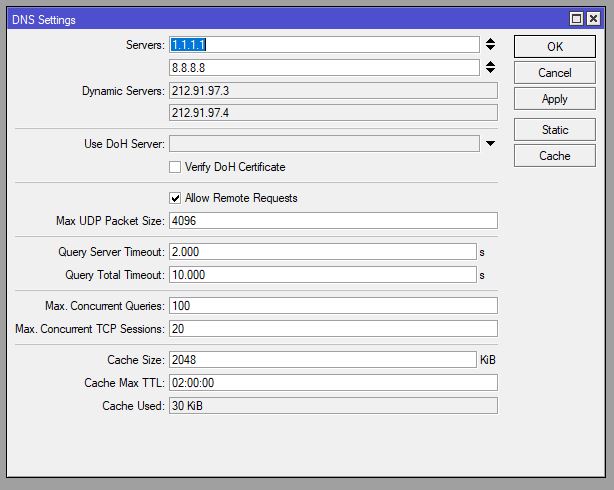Apply the DNS settings
Image resolution: width=614 pixels, height=490 pixels.
point(554,99)
